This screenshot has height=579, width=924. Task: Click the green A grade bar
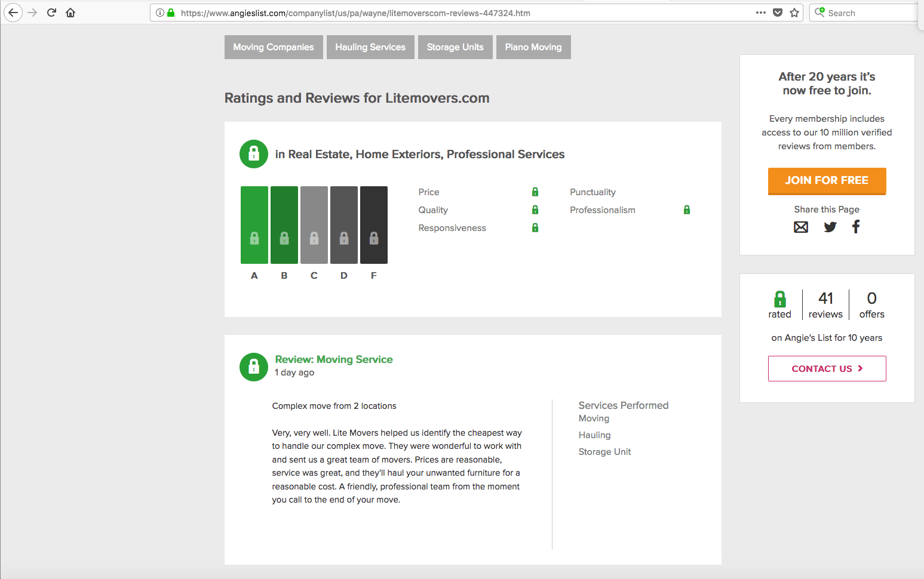(x=254, y=225)
